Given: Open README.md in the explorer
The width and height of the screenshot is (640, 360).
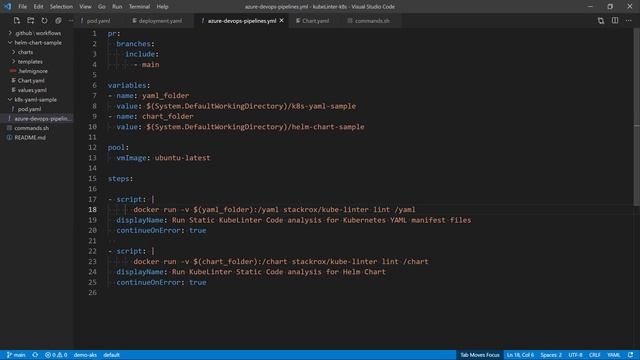Looking at the screenshot, I should click(30, 138).
